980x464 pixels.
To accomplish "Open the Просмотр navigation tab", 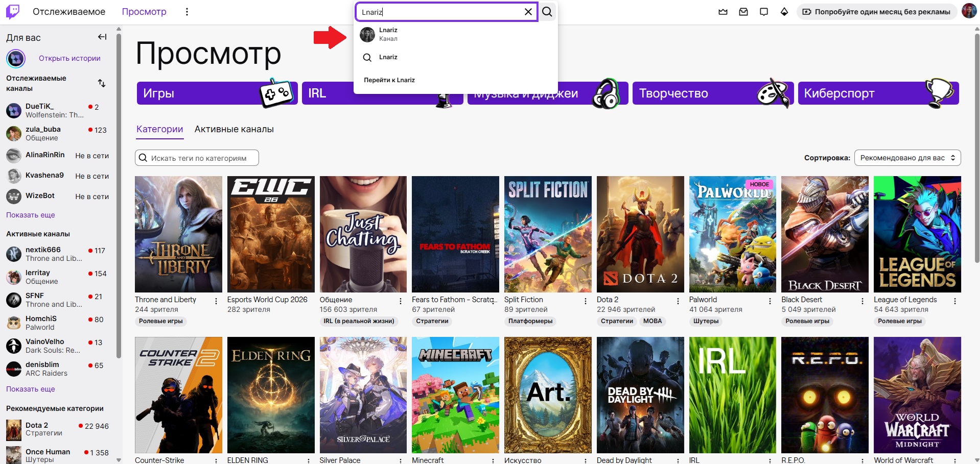I will pos(144,12).
